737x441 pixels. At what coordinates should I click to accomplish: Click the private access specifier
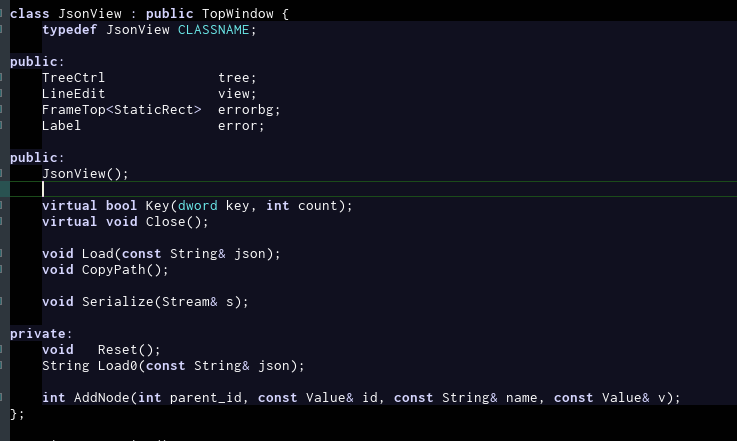[37, 334]
